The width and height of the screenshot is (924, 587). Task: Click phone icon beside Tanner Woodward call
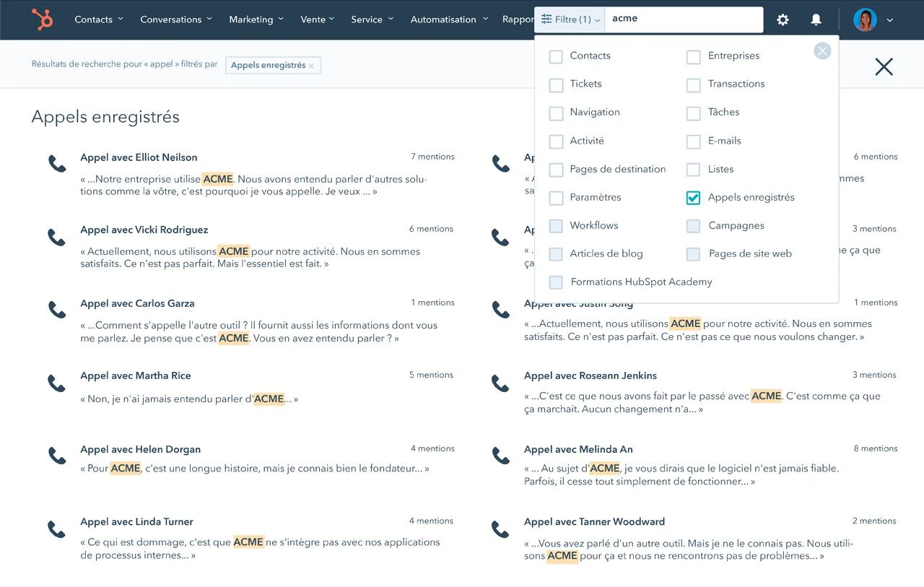500,529
